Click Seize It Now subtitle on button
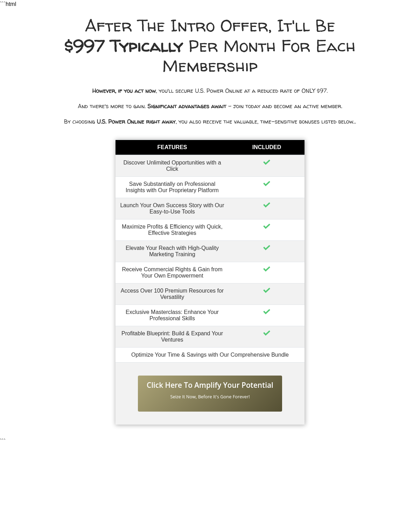The width and height of the screenshot is (420, 525). point(210,397)
